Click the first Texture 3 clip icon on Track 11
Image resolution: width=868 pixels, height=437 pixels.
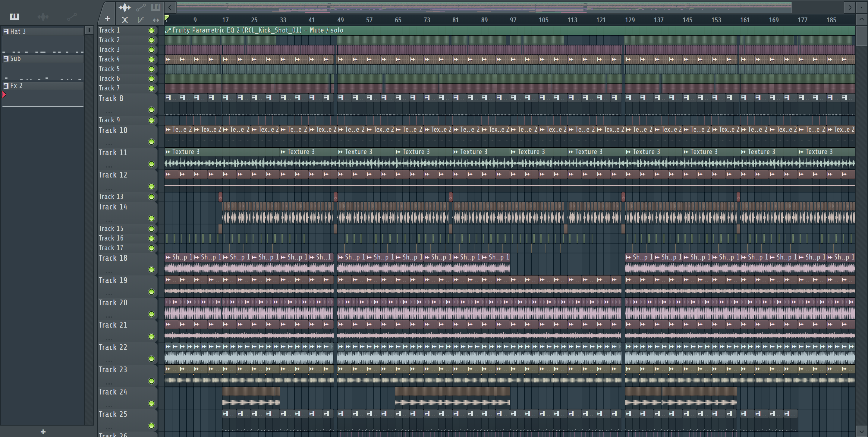pyautogui.click(x=168, y=152)
